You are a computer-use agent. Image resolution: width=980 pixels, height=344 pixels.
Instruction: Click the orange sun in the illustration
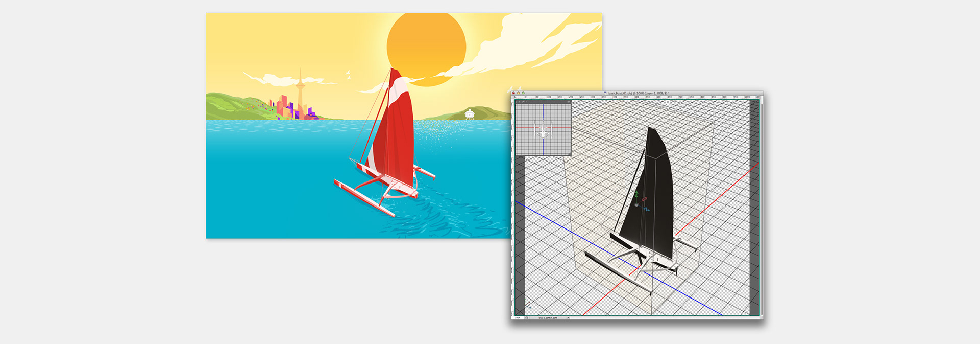coord(426,49)
